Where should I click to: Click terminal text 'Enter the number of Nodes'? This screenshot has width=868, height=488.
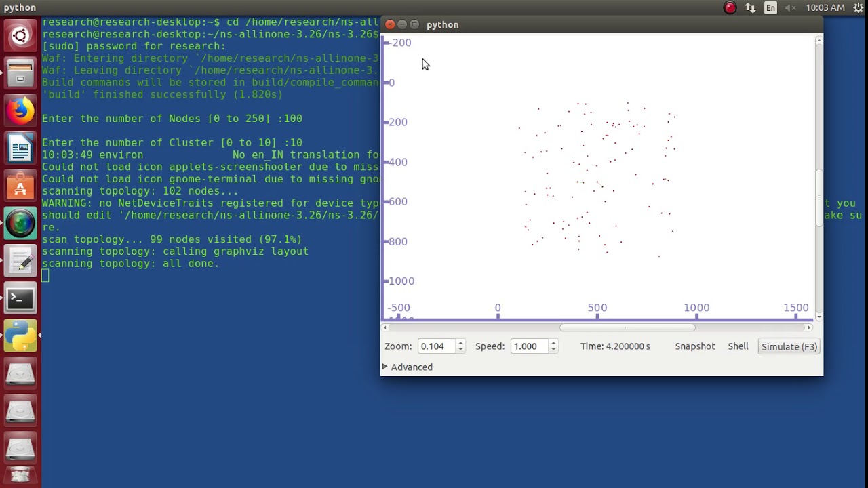click(x=121, y=119)
